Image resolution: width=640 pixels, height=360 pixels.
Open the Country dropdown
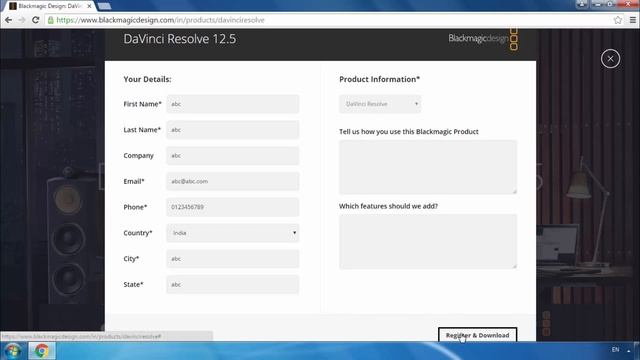pyautogui.click(x=233, y=233)
